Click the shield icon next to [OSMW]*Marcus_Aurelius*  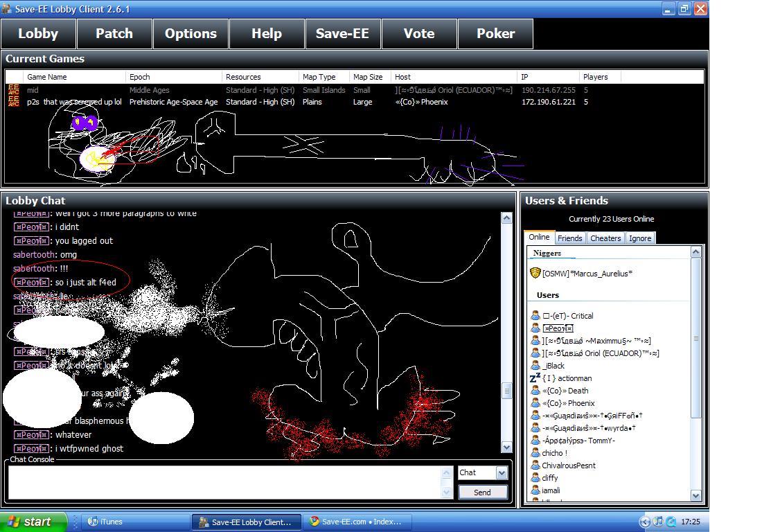535,274
